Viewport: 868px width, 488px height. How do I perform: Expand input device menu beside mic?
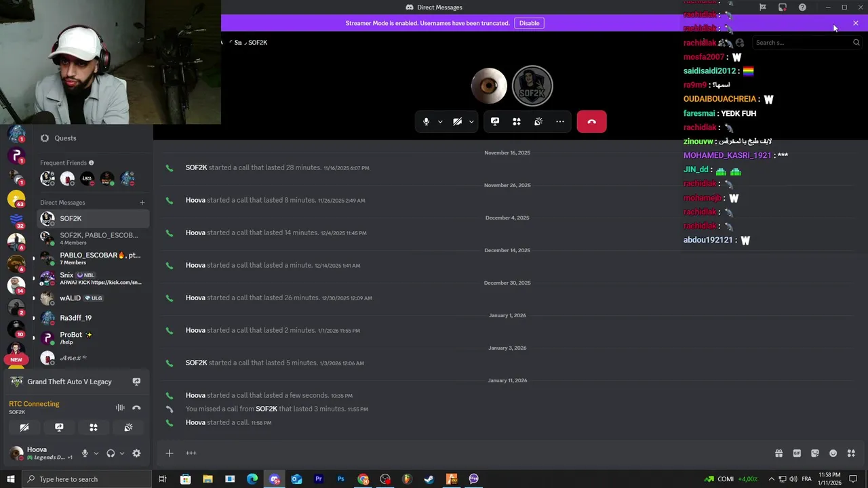[96, 453]
